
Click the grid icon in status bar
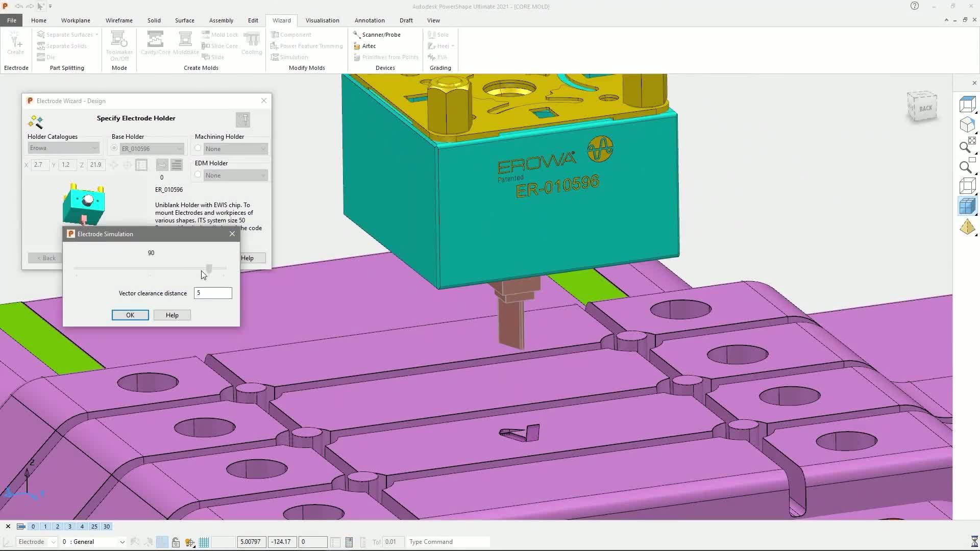pos(204,542)
